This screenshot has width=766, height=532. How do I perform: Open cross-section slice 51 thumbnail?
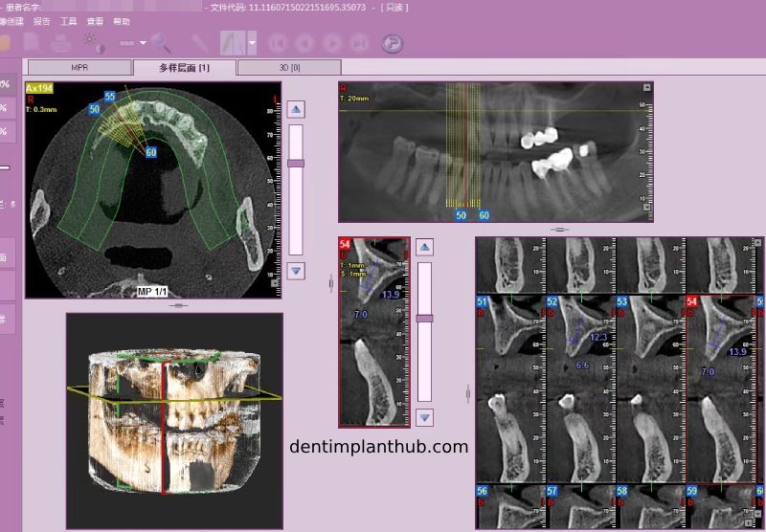click(511, 388)
